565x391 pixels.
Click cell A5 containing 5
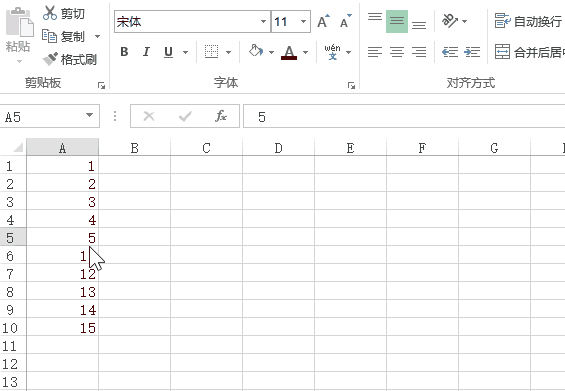tap(62, 237)
